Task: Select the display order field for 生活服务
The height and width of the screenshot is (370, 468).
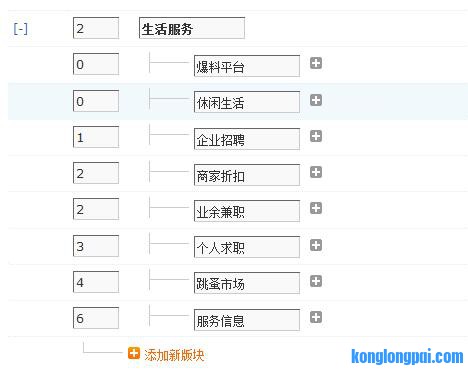Action: (x=96, y=28)
